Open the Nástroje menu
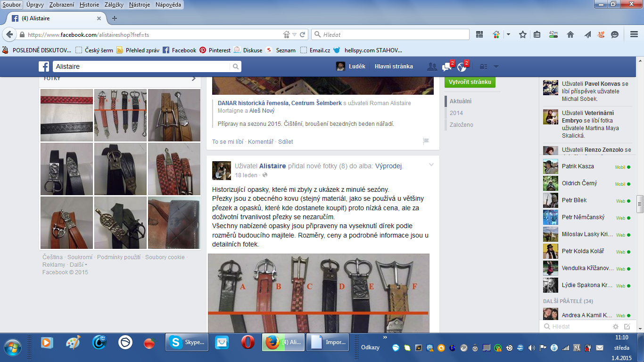This screenshot has height=362, width=644. point(140,4)
